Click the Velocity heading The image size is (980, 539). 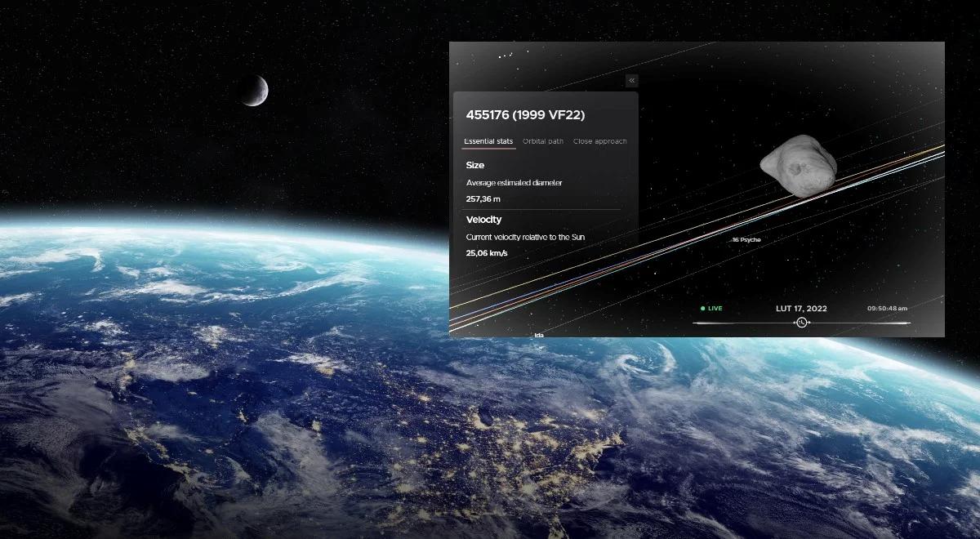483,220
